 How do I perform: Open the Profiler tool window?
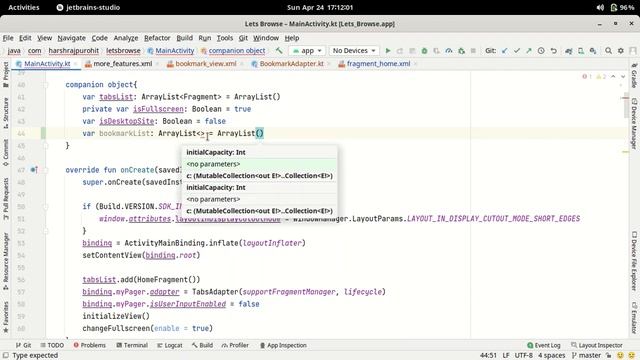pyautogui.click(x=235, y=345)
